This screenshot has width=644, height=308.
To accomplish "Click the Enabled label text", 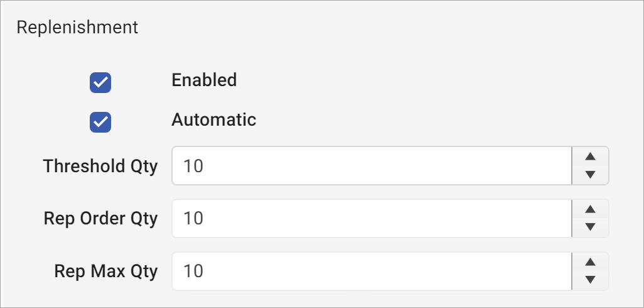I will pyautogui.click(x=204, y=80).
